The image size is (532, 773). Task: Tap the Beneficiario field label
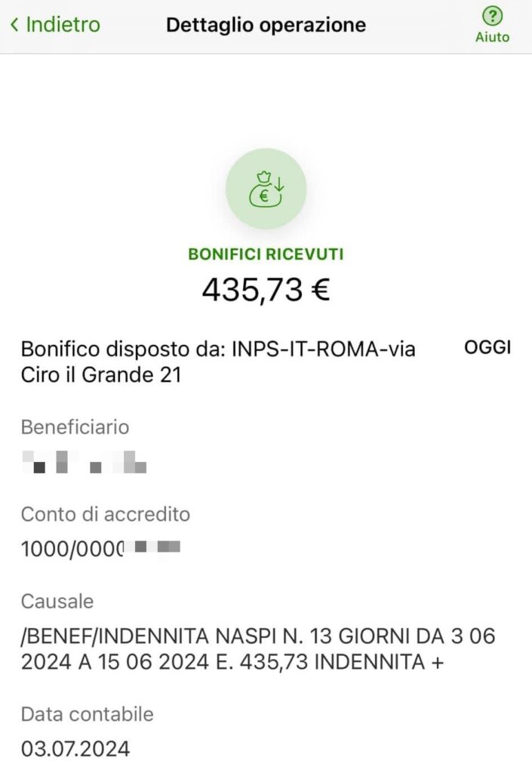[75, 427]
